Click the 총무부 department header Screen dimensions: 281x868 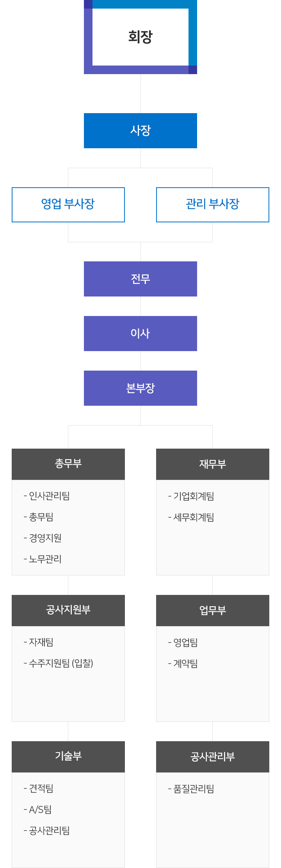click(x=68, y=464)
